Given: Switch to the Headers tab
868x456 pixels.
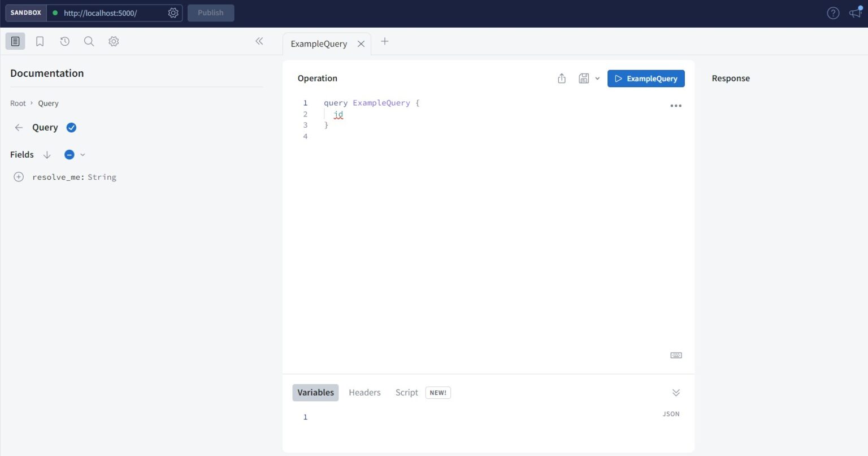Looking at the screenshot, I should point(364,392).
